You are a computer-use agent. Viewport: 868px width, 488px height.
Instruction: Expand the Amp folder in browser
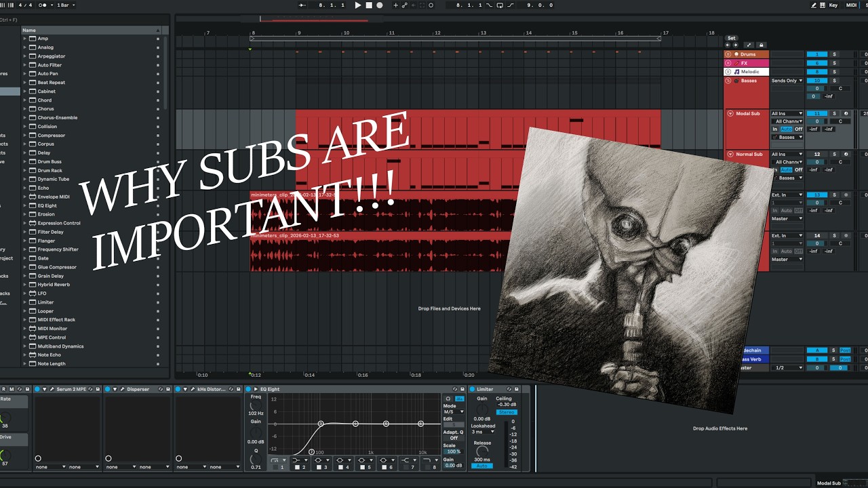click(24, 39)
